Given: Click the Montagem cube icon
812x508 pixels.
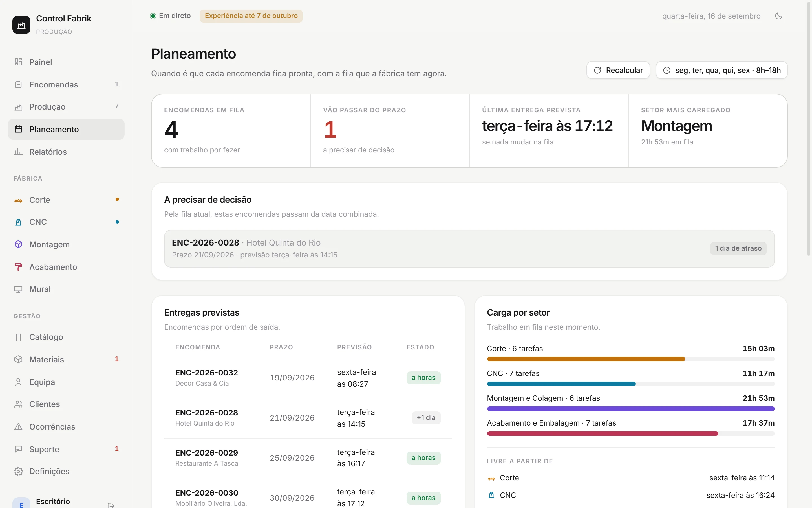Looking at the screenshot, I should tap(18, 244).
